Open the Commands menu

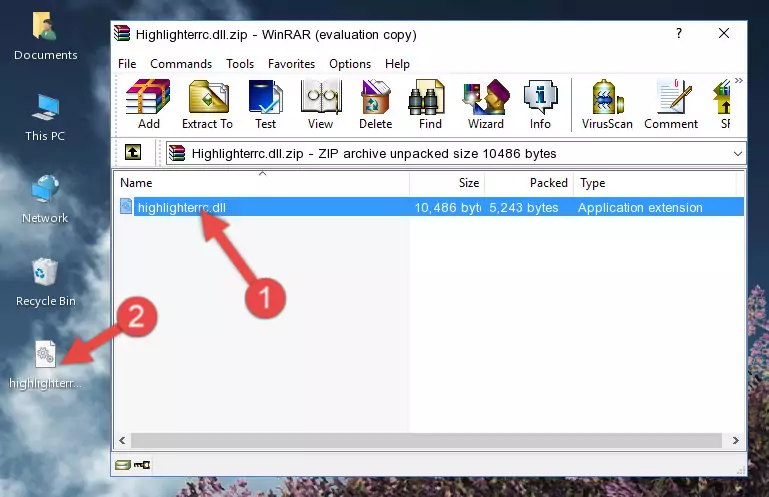click(x=181, y=64)
